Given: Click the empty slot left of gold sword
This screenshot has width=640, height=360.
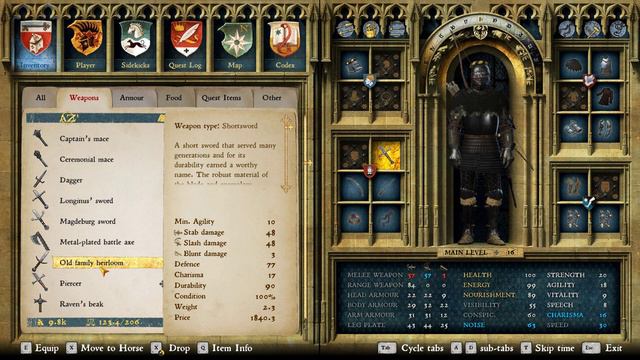Looking at the screenshot, I should 354,155.
